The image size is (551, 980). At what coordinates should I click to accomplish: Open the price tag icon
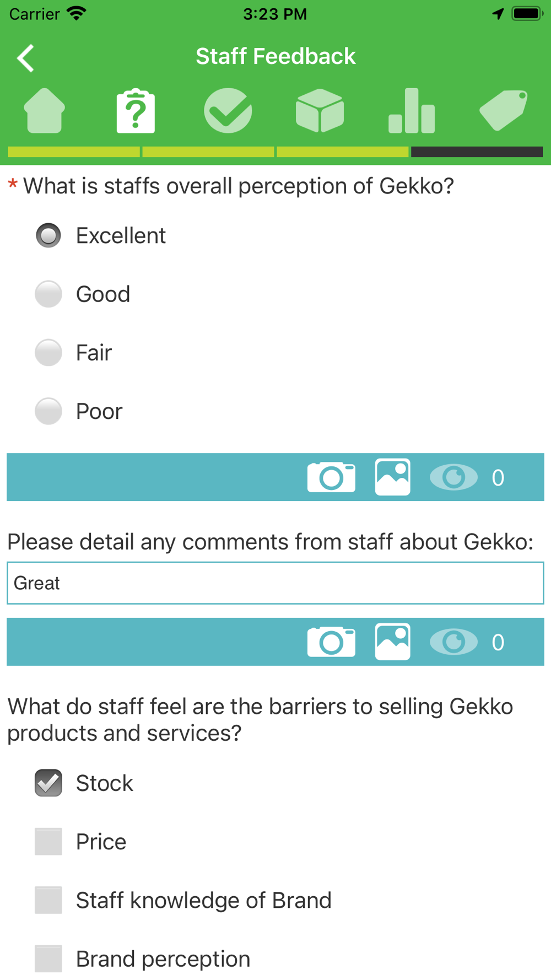click(x=504, y=111)
